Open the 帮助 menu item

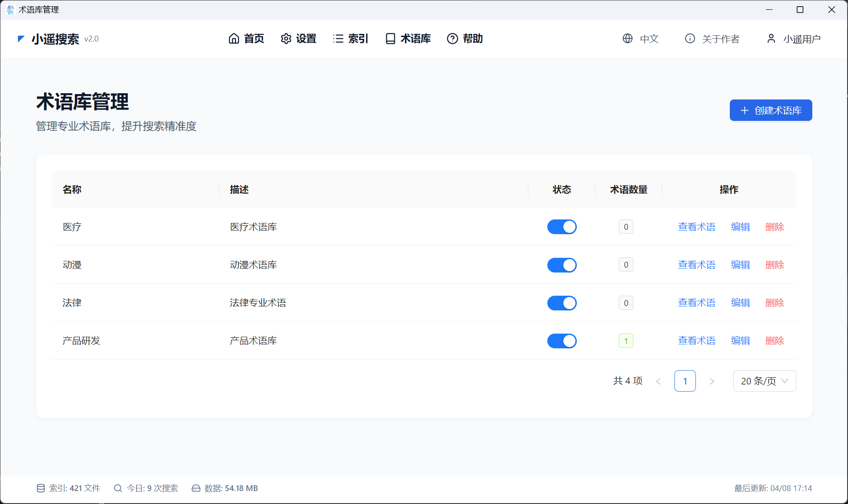465,39
